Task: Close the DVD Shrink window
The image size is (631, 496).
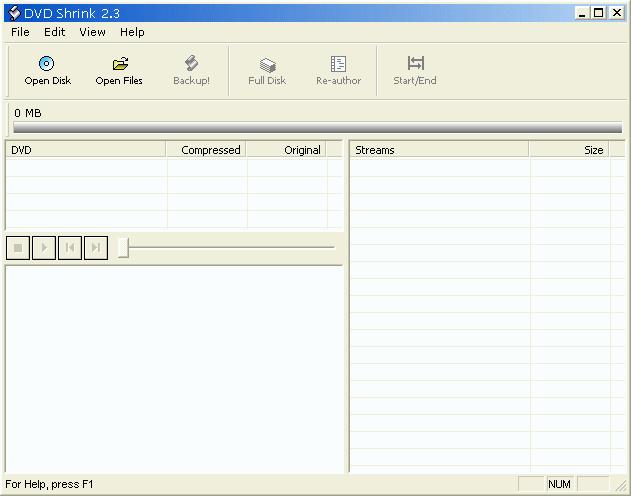Action: point(617,13)
